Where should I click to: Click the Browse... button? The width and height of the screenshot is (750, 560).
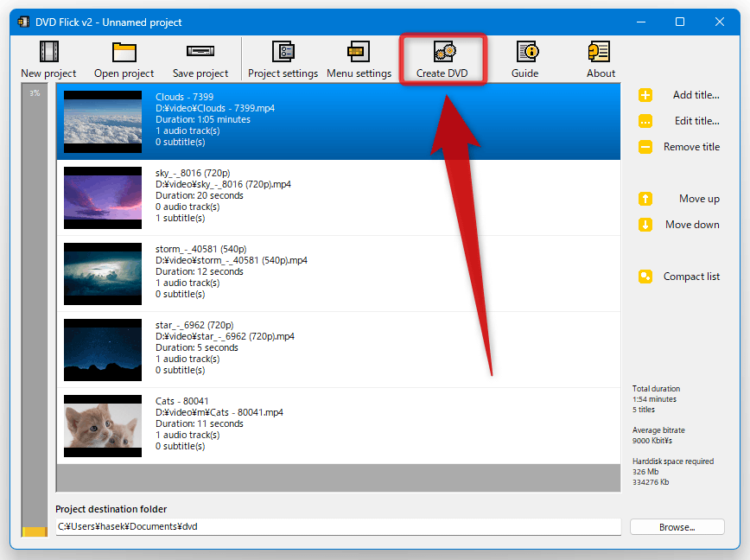point(677,527)
